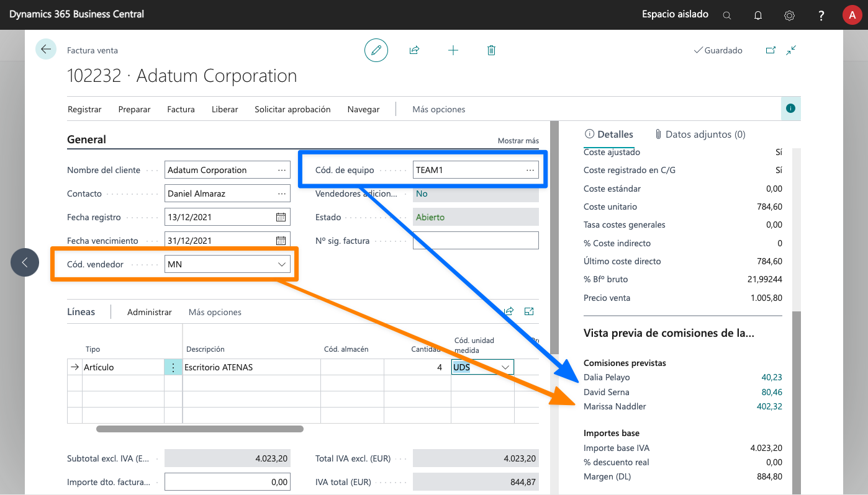Open the settings gear icon
868x495 pixels.
click(790, 15)
